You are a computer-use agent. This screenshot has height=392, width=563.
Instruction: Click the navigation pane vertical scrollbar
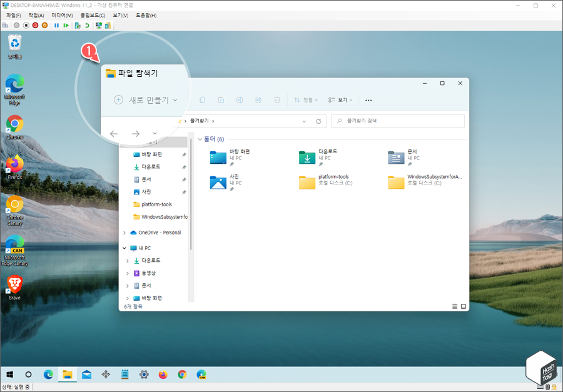click(191, 196)
